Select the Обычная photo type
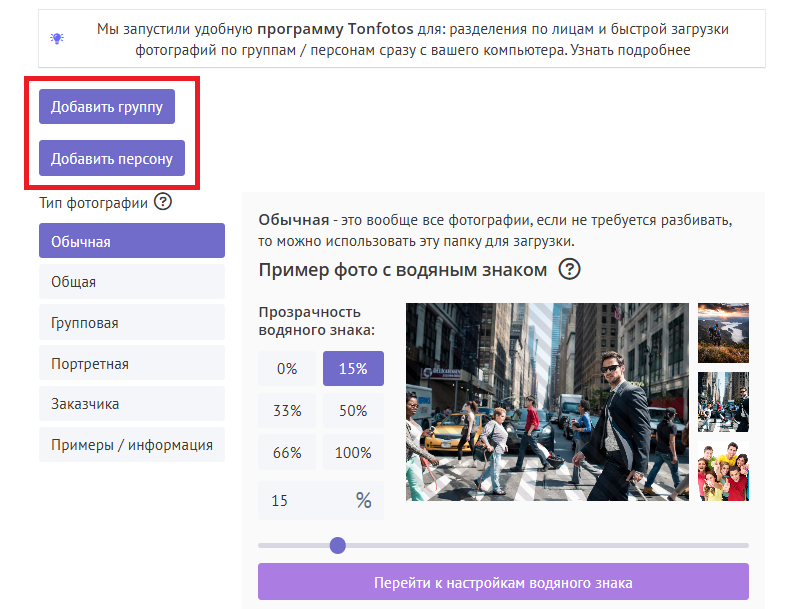 pyautogui.click(x=132, y=241)
